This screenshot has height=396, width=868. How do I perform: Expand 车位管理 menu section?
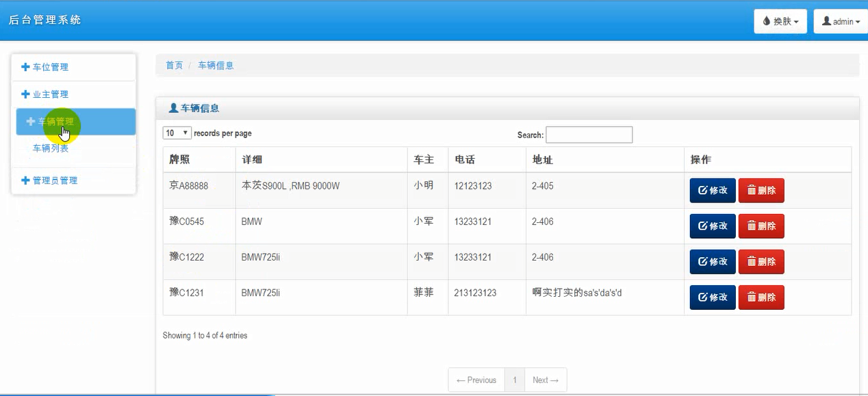pyautogui.click(x=74, y=67)
